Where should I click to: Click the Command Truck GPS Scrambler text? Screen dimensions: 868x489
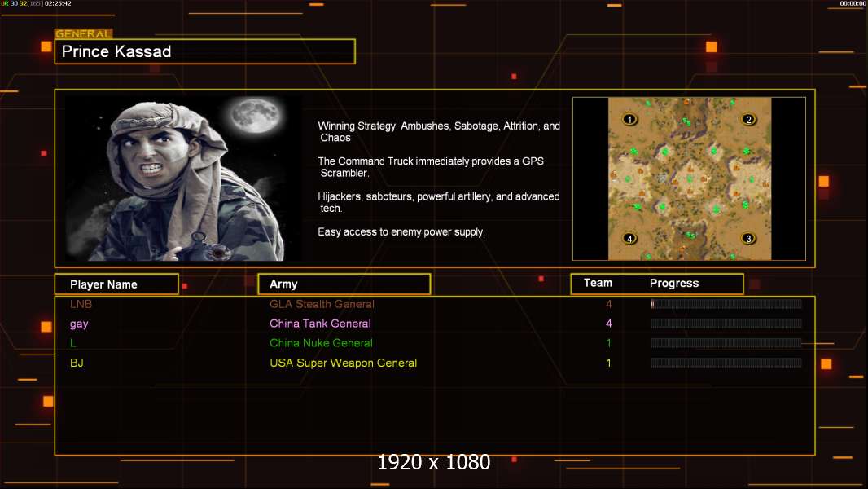click(431, 167)
